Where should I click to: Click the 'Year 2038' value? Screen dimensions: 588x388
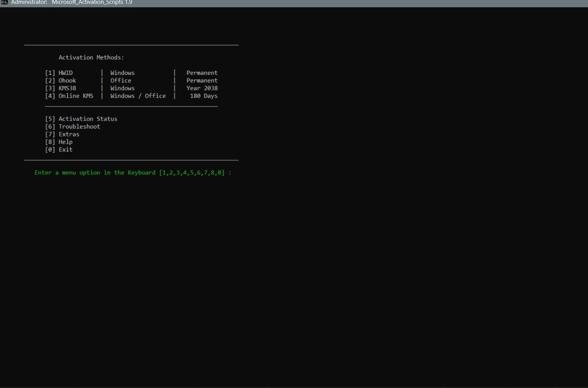click(x=202, y=88)
